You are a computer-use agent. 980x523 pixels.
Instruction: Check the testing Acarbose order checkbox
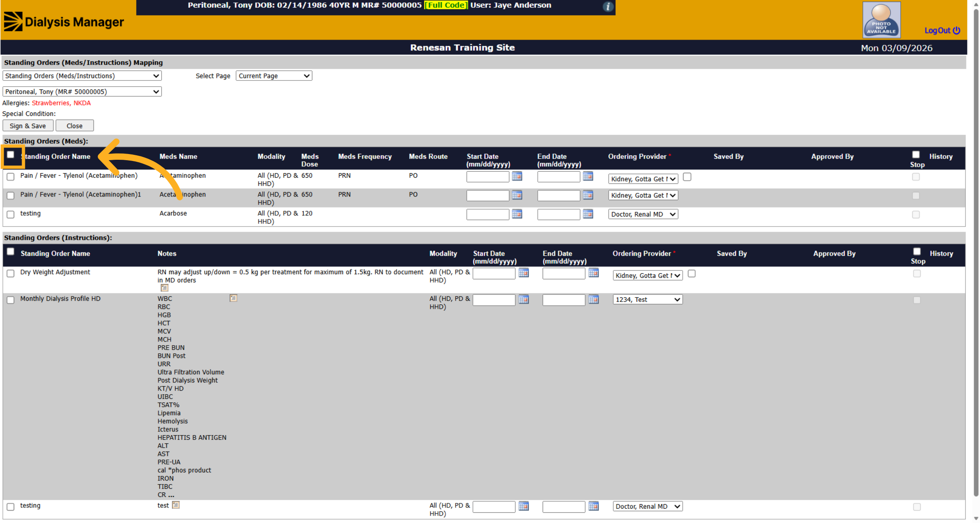11,215
